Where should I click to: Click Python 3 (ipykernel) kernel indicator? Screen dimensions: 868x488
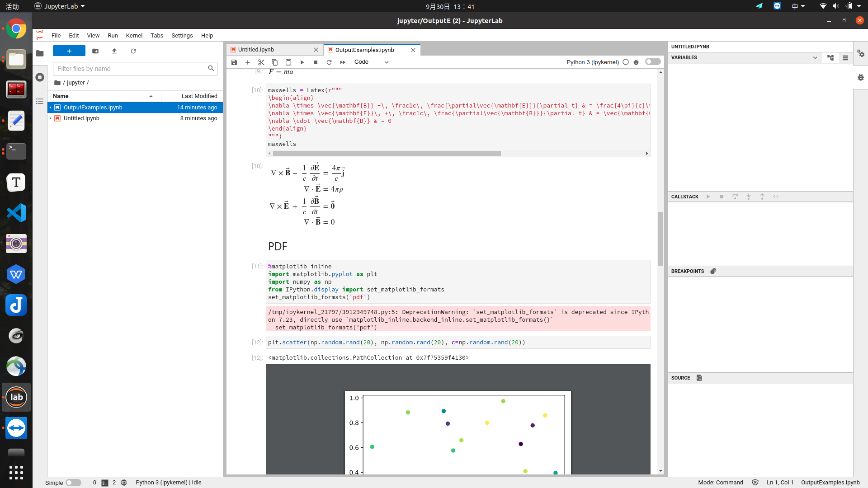(592, 62)
